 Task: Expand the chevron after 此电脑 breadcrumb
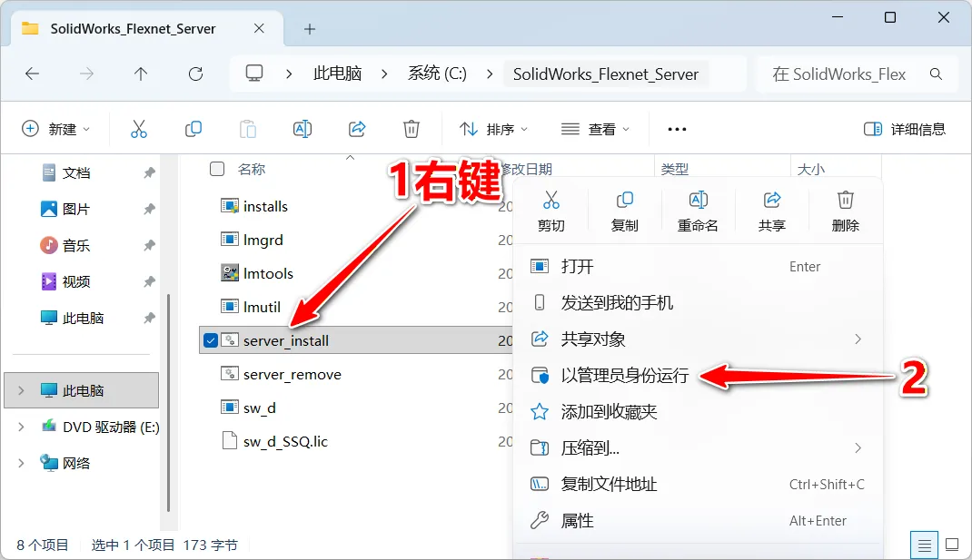coord(384,74)
